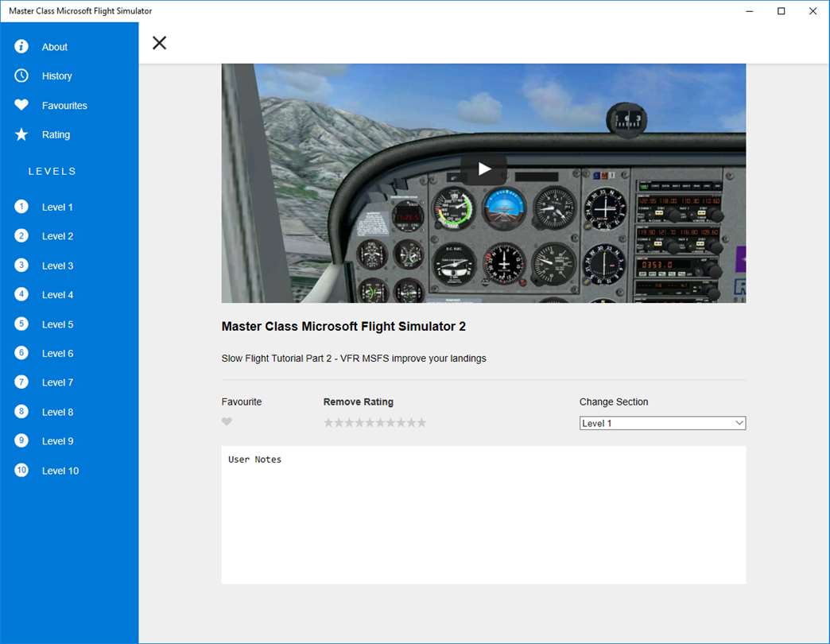Viewport: 830px width, 644px height.
Task: Click the Remove Rating link
Action: 359,402
